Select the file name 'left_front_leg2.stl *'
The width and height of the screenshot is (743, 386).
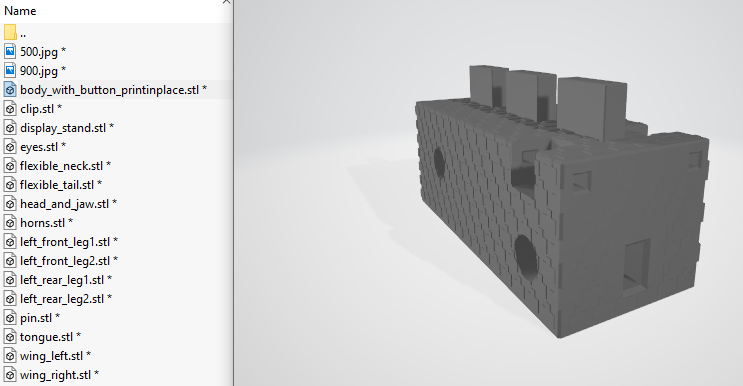pos(69,260)
